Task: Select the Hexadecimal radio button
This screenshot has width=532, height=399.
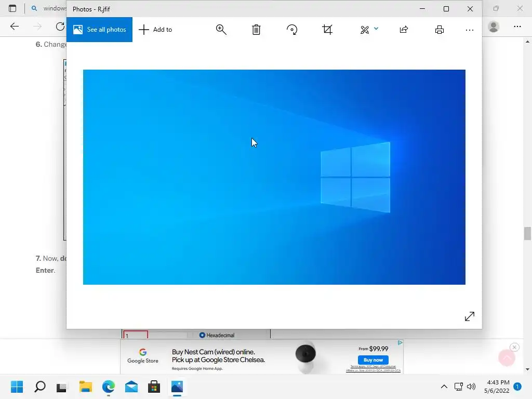Action: point(202,335)
